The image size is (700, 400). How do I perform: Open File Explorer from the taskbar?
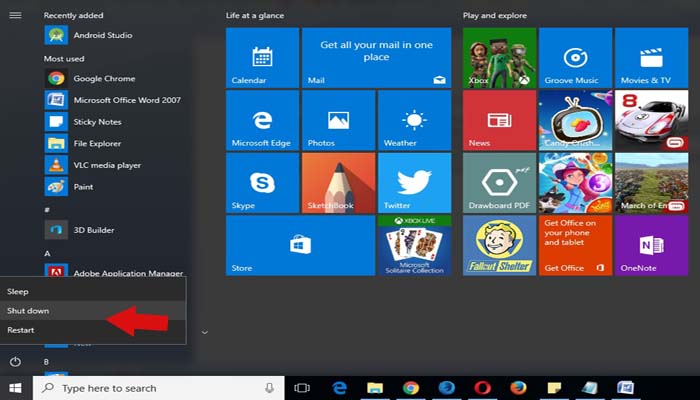coord(375,388)
